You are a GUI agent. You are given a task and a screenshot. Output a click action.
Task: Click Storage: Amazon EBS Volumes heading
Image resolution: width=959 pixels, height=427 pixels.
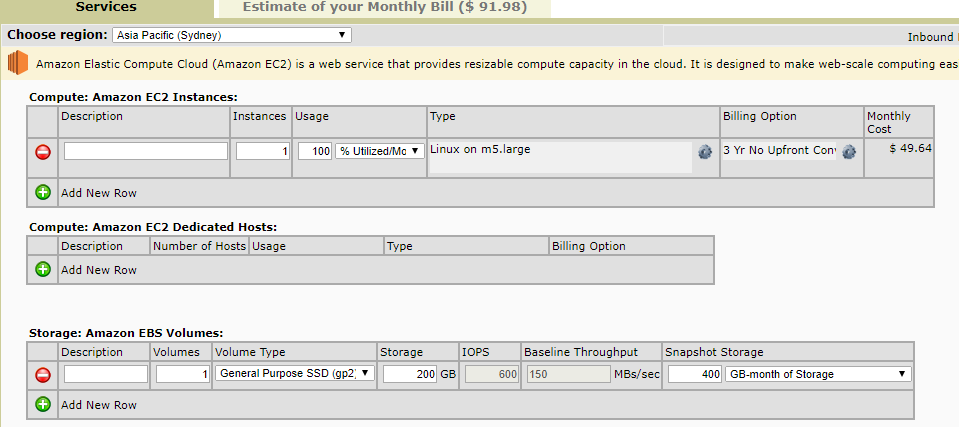coord(126,334)
